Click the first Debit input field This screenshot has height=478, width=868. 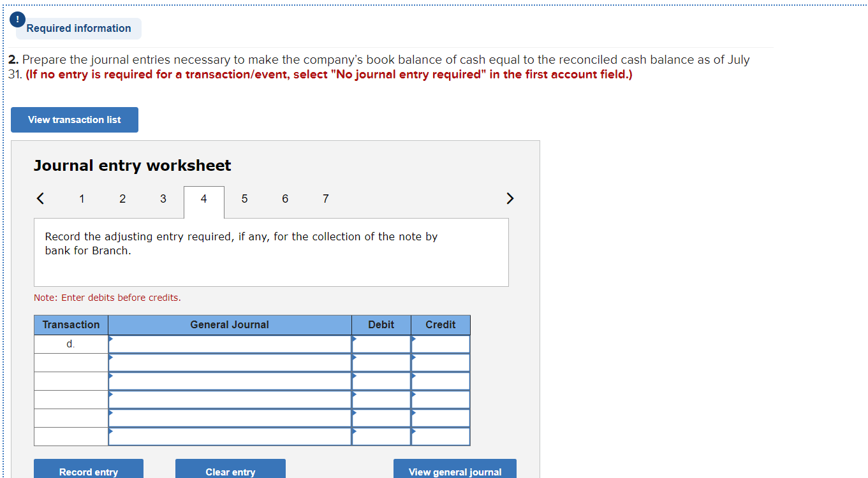click(x=381, y=344)
